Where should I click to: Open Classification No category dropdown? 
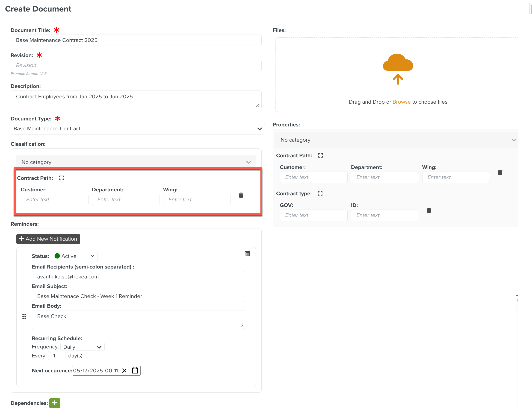pos(136,162)
